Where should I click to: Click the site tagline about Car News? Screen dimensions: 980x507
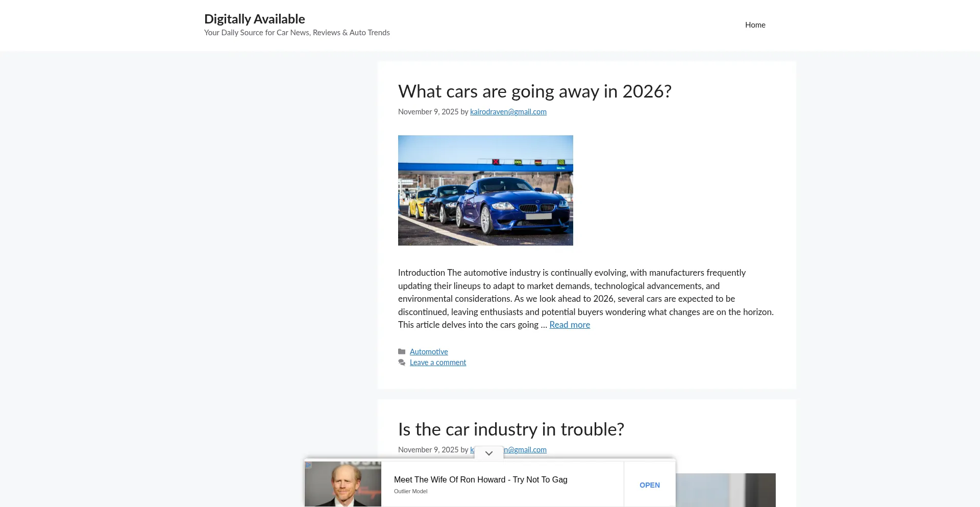[x=297, y=33]
